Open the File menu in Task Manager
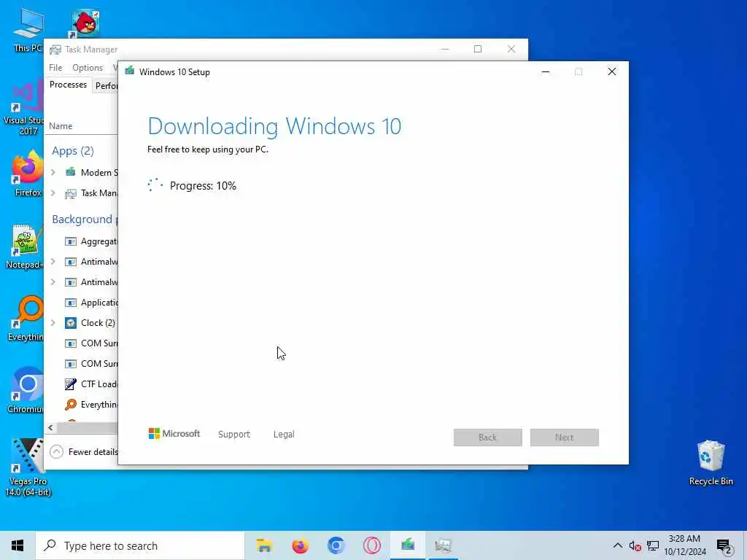Image resolution: width=747 pixels, height=560 pixels. coord(55,68)
